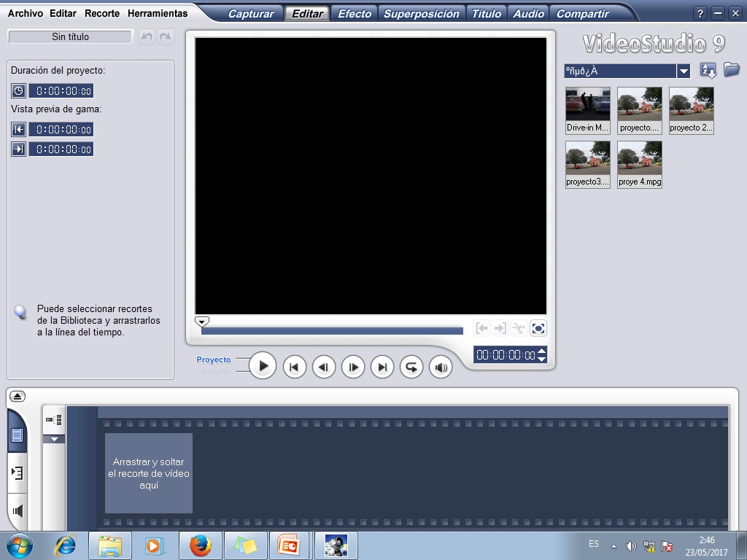Open the dropdown arrow below track manager
747x560 pixels.
tap(54, 439)
